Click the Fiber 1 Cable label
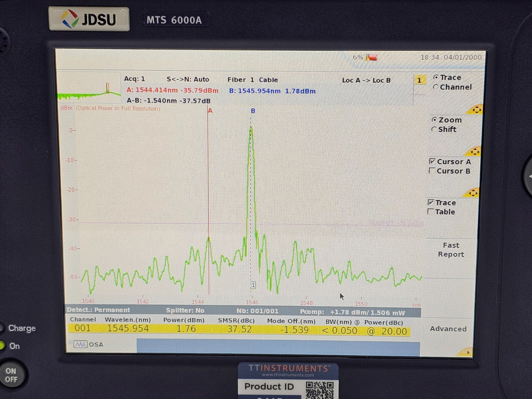 tap(253, 80)
